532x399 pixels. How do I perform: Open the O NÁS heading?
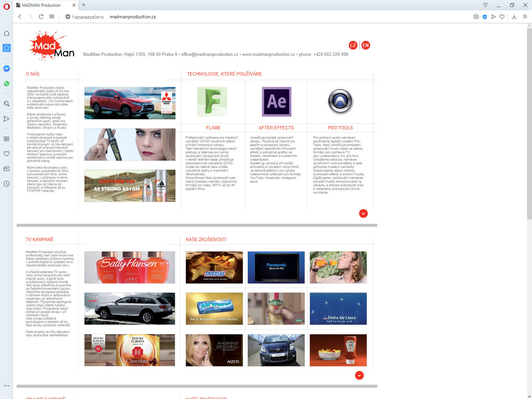33,74
